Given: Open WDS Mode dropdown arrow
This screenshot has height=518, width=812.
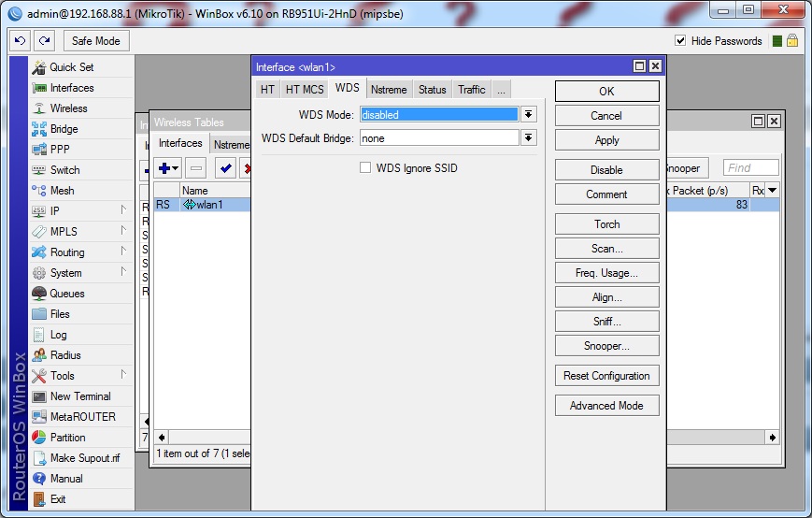Looking at the screenshot, I should 528,114.
